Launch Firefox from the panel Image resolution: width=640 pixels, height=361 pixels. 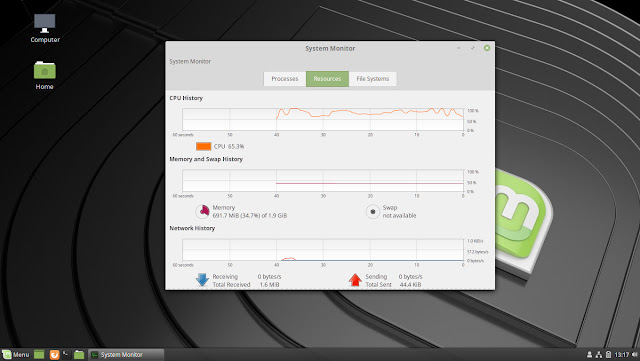pyautogui.click(x=54, y=354)
